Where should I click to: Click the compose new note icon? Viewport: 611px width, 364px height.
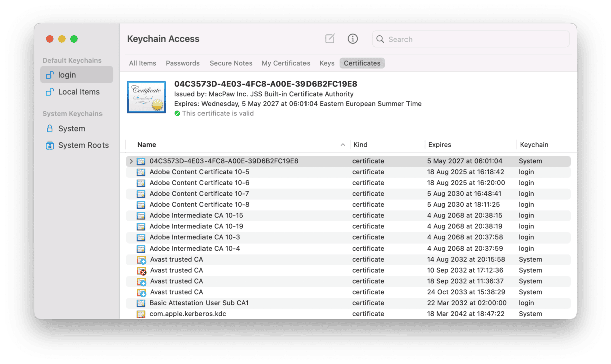[330, 39]
